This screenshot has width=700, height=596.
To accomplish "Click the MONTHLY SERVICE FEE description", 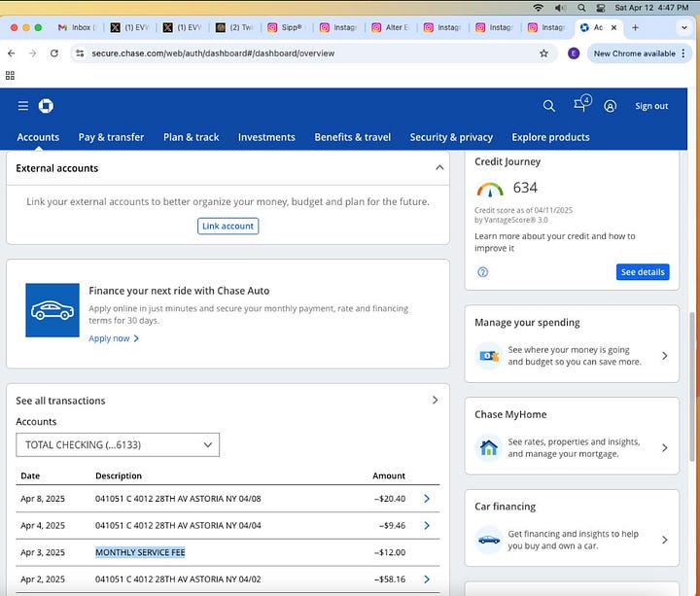I will [x=140, y=552].
